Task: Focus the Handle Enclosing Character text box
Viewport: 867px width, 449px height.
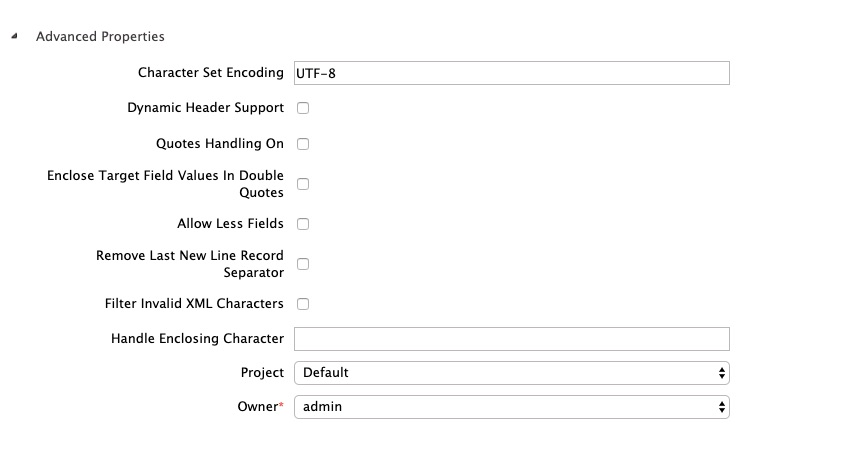Action: [511, 339]
